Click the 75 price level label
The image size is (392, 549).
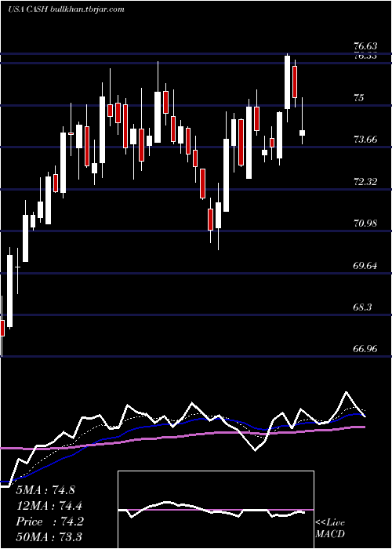click(359, 98)
